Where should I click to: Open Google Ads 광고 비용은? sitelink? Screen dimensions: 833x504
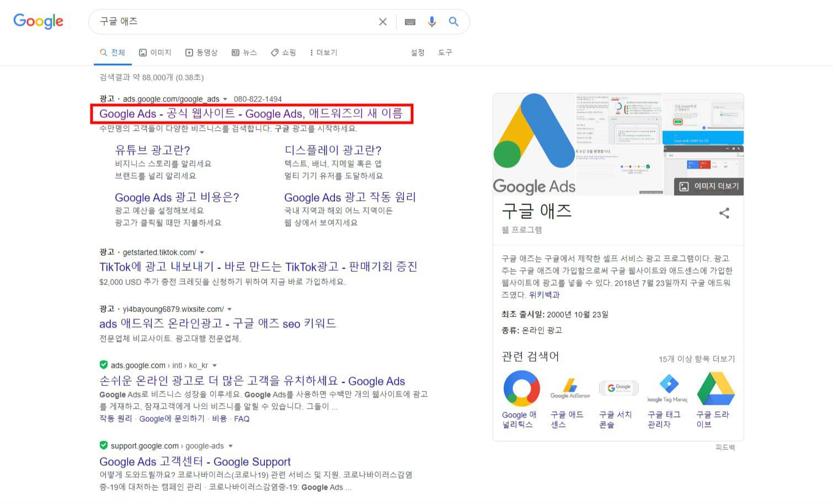(177, 197)
